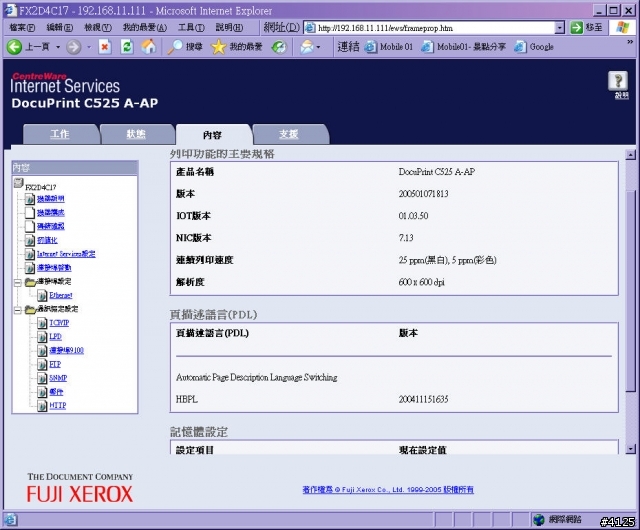The width and height of the screenshot is (640, 530).
Task: Open the Google link bar shortcut
Action: (534, 47)
